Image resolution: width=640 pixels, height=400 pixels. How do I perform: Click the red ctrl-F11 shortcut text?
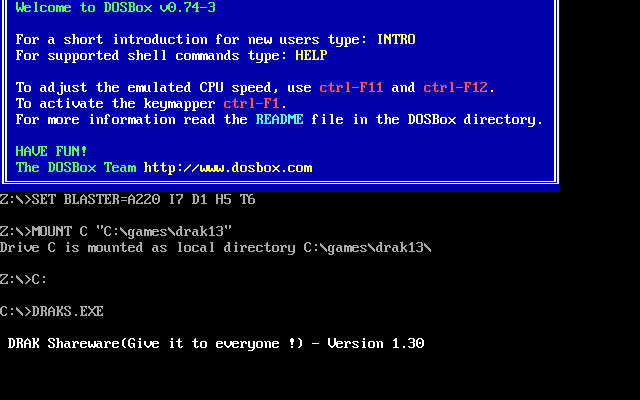pos(351,88)
